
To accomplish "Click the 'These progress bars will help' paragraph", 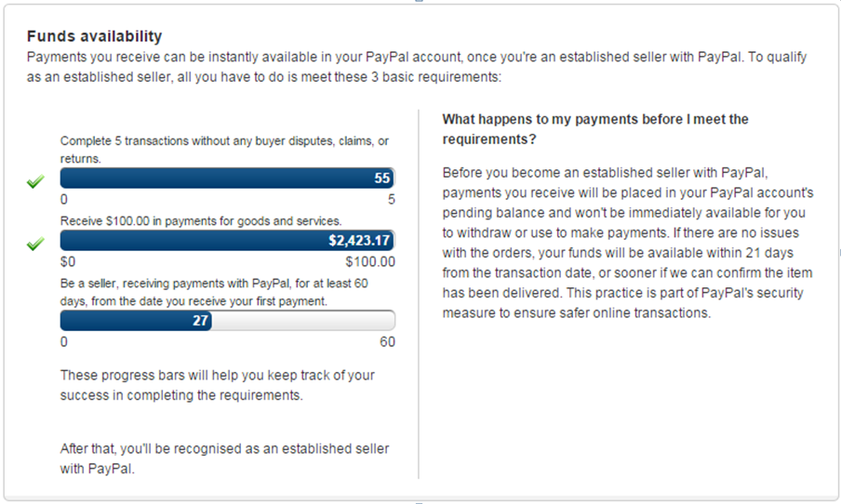I will pos(218,385).
